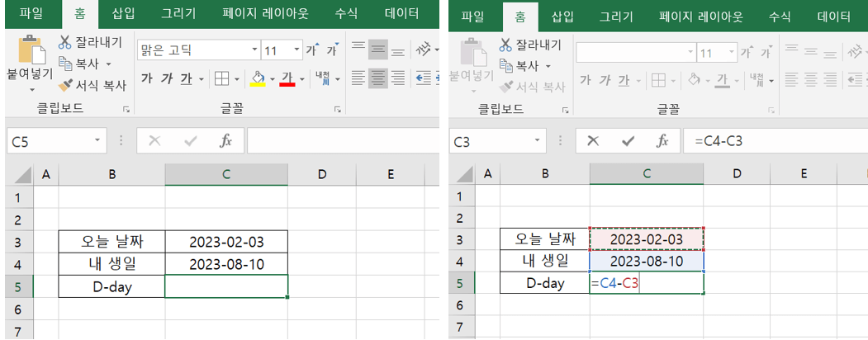Apply yellow fill color bucket, left window
This screenshot has height=340, width=868.
(258, 78)
